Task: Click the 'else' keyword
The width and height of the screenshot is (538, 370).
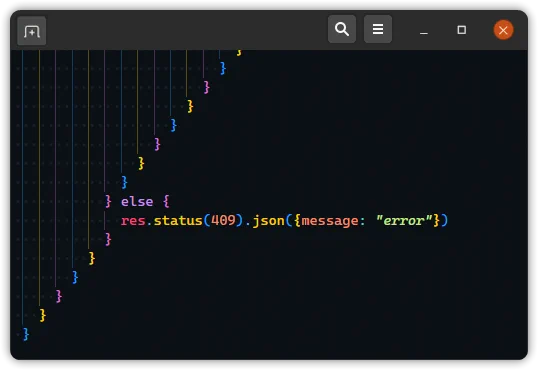Action: [137, 202]
